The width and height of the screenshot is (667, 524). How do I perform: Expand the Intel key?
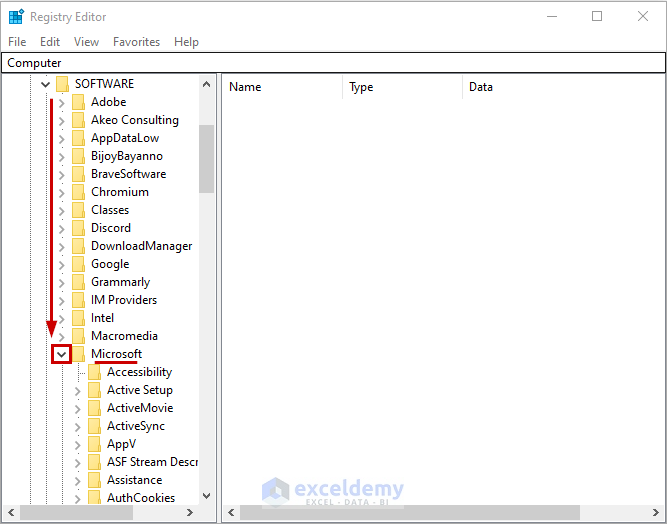point(62,319)
